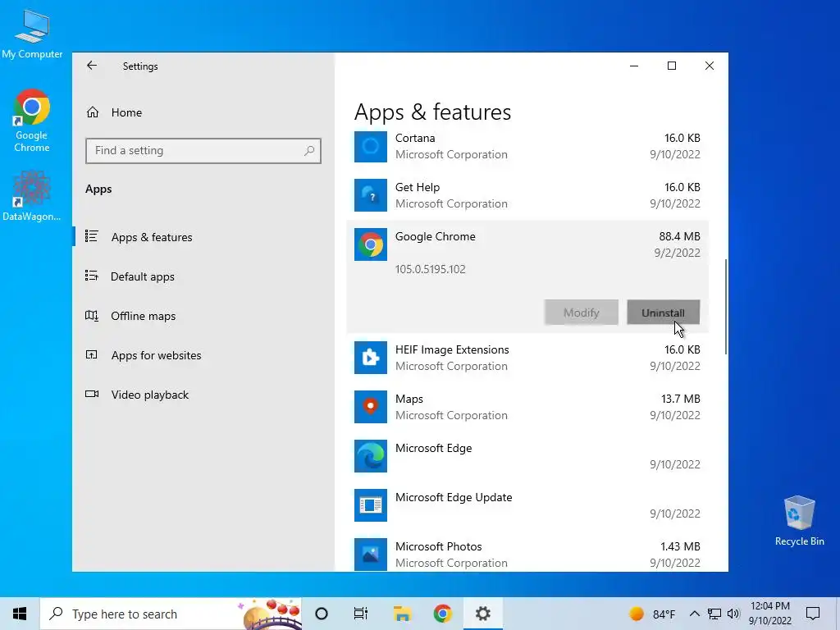The image size is (840, 630).
Task: Open the Apps & features page
Action: tap(152, 237)
